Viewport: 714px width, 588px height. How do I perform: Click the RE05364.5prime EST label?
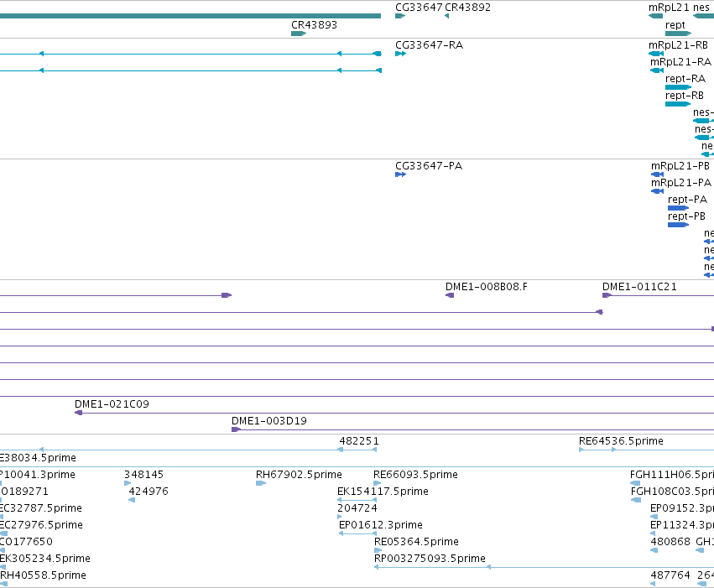pyautogui.click(x=416, y=542)
